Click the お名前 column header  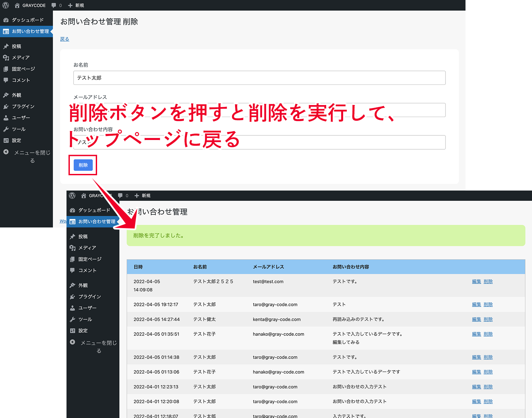click(x=200, y=267)
